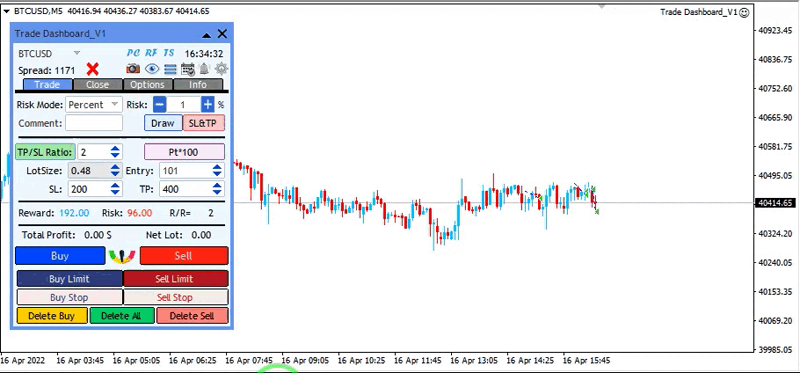The width and height of the screenshot is (800, 373).
Task: Switch to the Info tab
Action: pos(198,85)
